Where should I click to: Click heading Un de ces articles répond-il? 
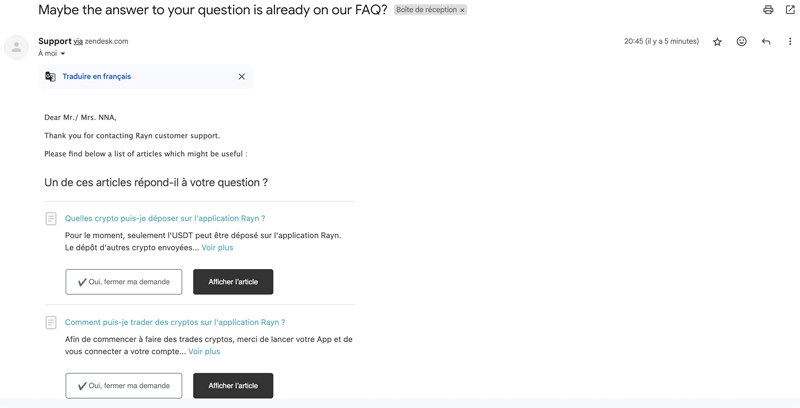pyautogui.click(x=156, y=183)
